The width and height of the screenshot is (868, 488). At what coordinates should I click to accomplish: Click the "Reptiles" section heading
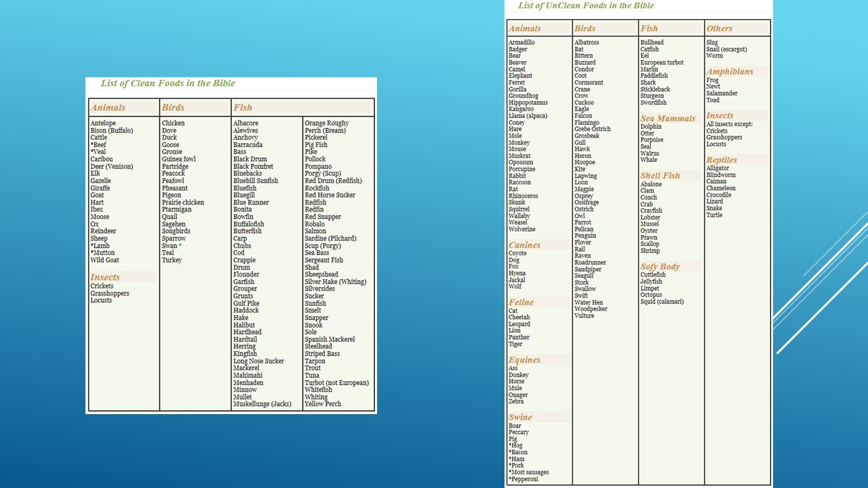click(x=722, y=160)
